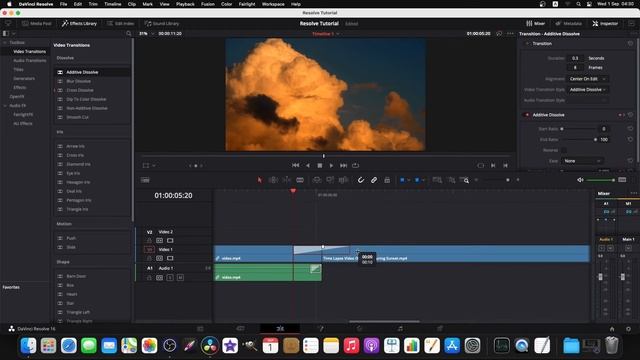This screenshot has width=640, height=360.
Task: Toggle the Snapping magnet icon
Action: [x=361, y=180]
